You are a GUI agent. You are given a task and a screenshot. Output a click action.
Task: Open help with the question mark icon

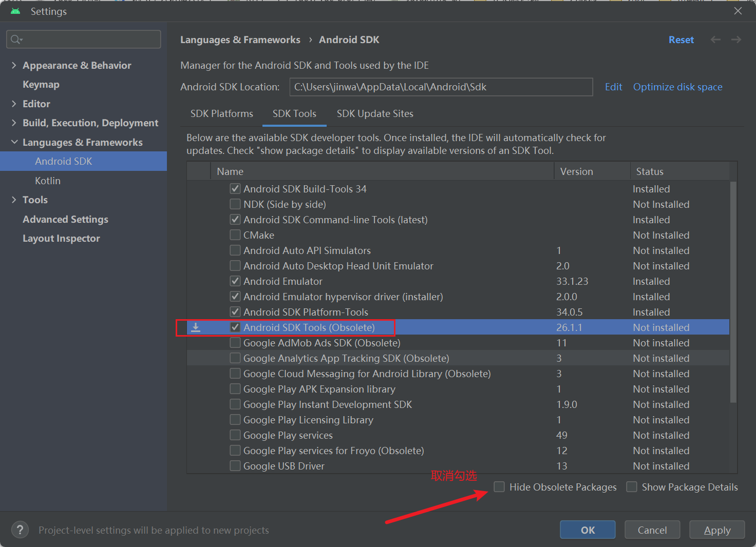click(20, 530)
